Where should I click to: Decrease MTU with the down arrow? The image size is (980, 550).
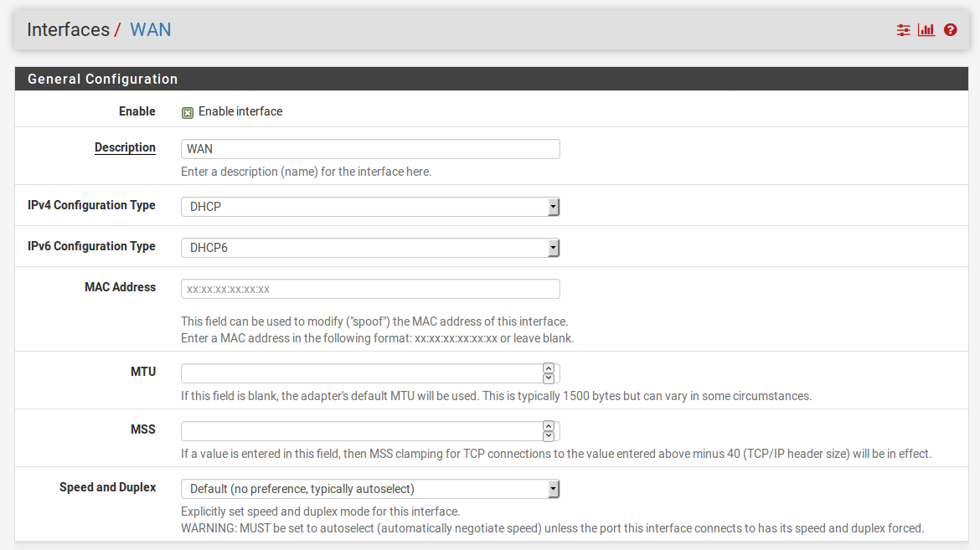tap(549, 378)
